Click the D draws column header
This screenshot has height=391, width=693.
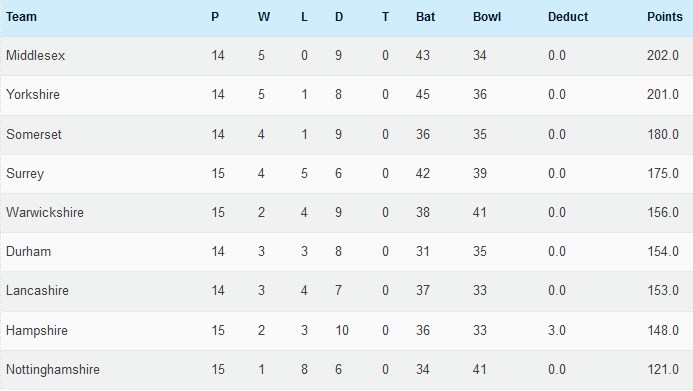point(339,17)
